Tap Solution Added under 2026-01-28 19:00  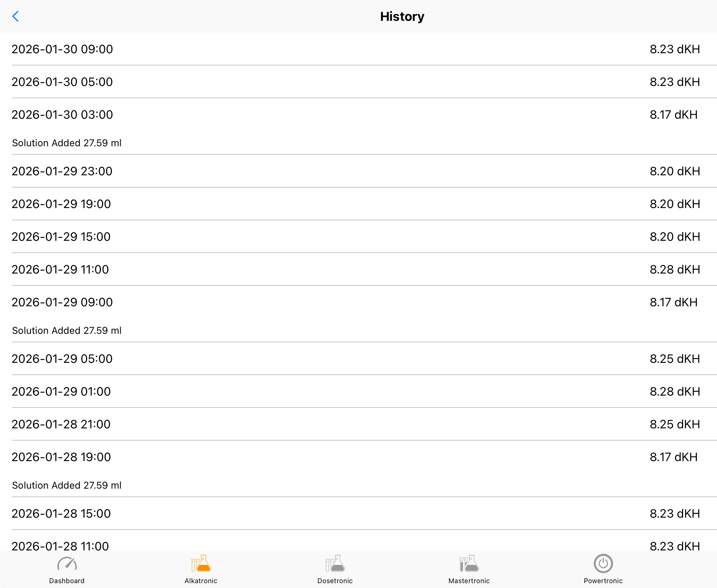[67, 485]
